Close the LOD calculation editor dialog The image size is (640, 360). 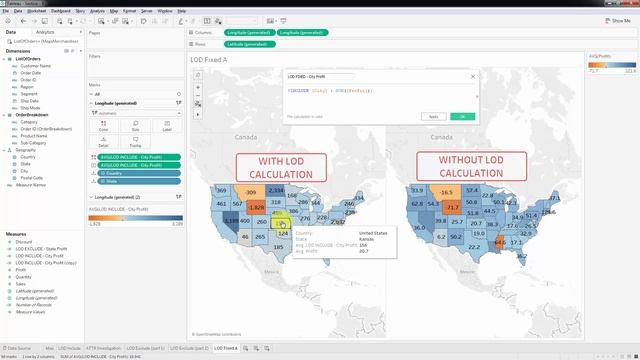point(473,76)
